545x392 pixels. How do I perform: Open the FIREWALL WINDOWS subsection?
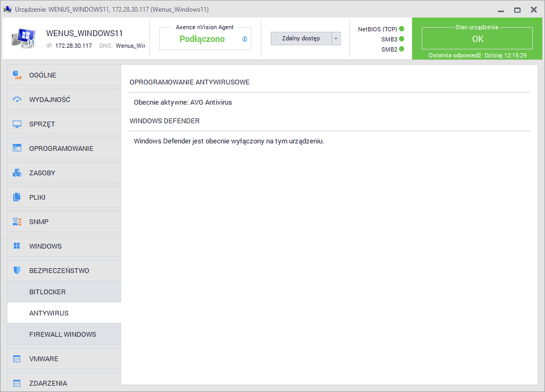point(64,334)
